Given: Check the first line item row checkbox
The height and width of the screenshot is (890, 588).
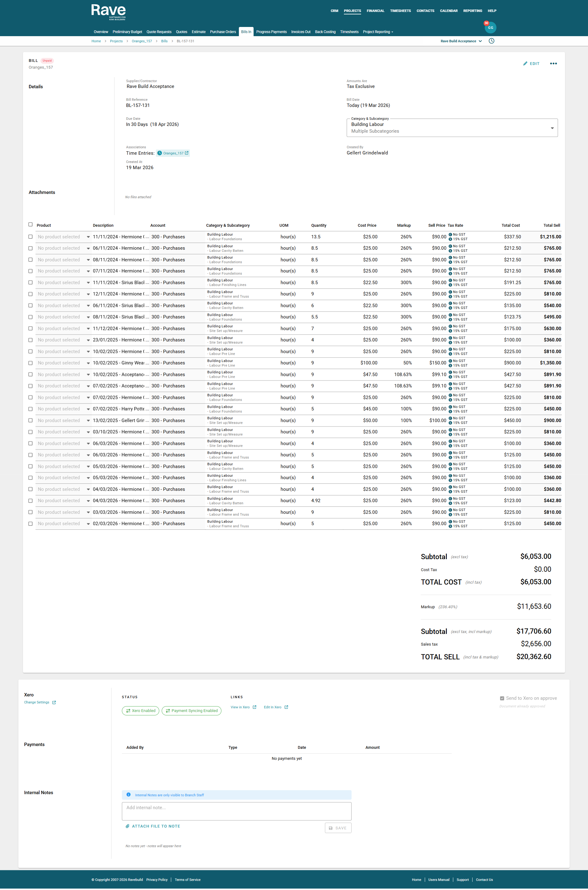Looking at the screenshot, I should click(x=30, y=237).
